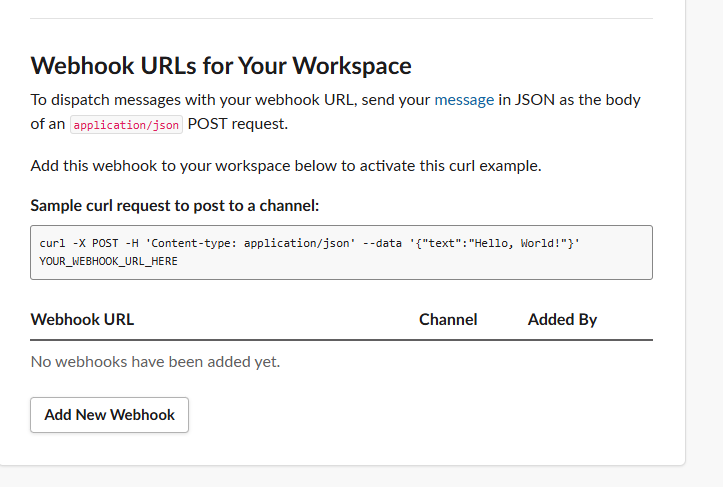Click "Add this webhook to your workspace" sentence

click(x=286, y=166)
